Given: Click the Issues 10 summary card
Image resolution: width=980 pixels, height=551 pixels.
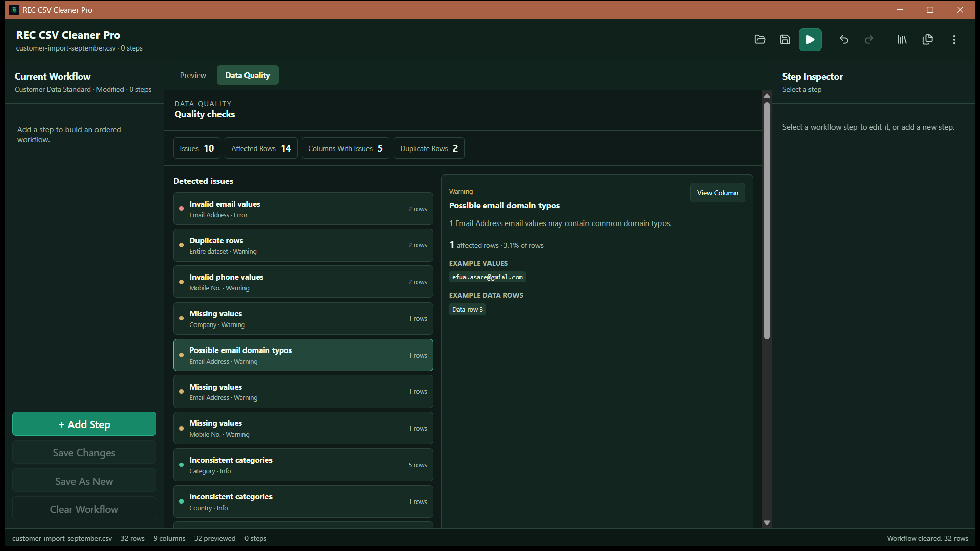Looking at the screenshot, I should tap(197, 148).
